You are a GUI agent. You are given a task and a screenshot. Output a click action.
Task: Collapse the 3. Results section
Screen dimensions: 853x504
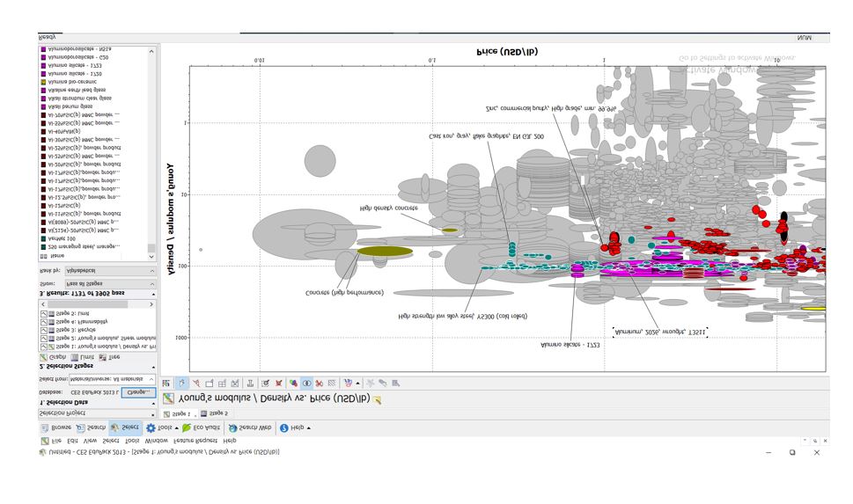coord(153,294)
